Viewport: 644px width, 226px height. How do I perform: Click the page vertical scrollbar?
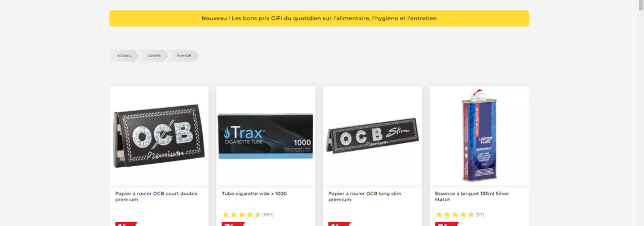point(641,113)
